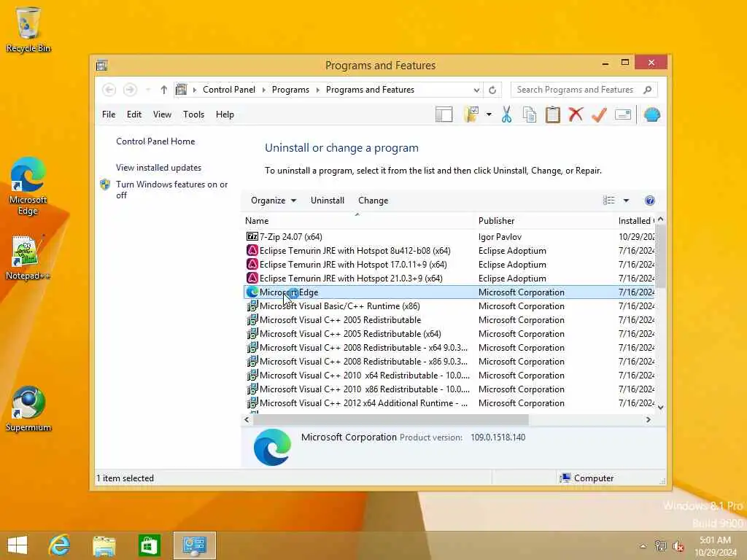Click the Up one level arrow
The image size is (747, 560).
pos(164,90)
